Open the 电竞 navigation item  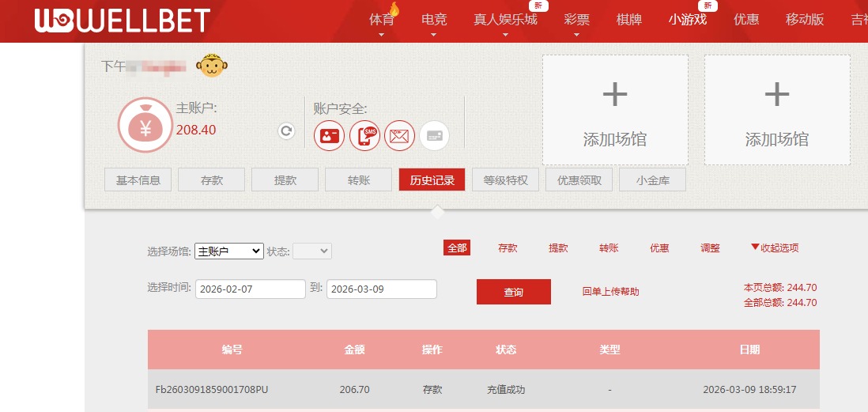pyautogui.click(x=434, y=20)
